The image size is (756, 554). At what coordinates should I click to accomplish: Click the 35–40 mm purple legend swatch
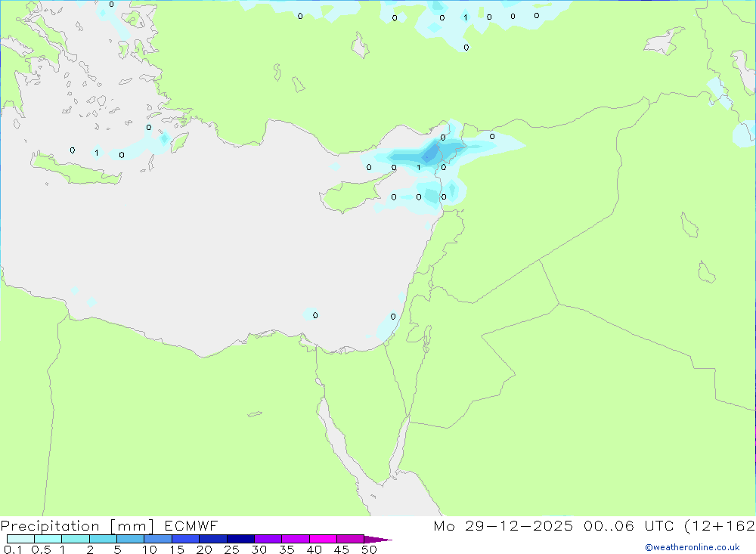(295, 539)
